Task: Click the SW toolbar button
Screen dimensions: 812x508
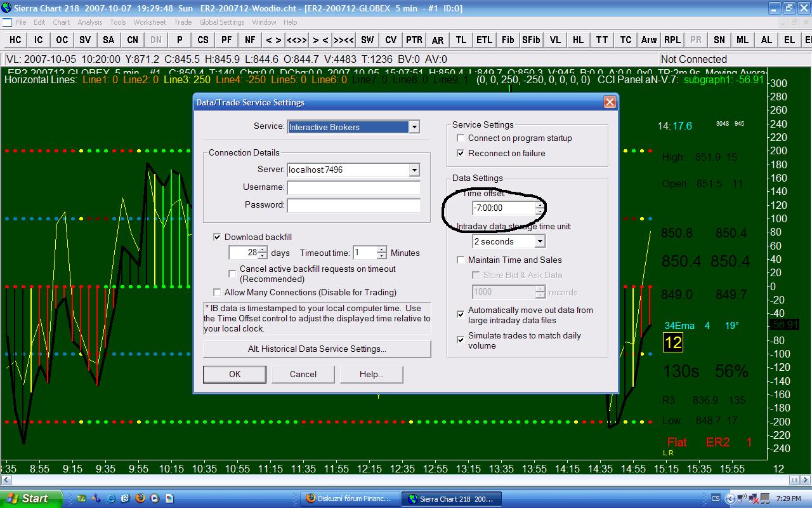Action: pos(367,40)
